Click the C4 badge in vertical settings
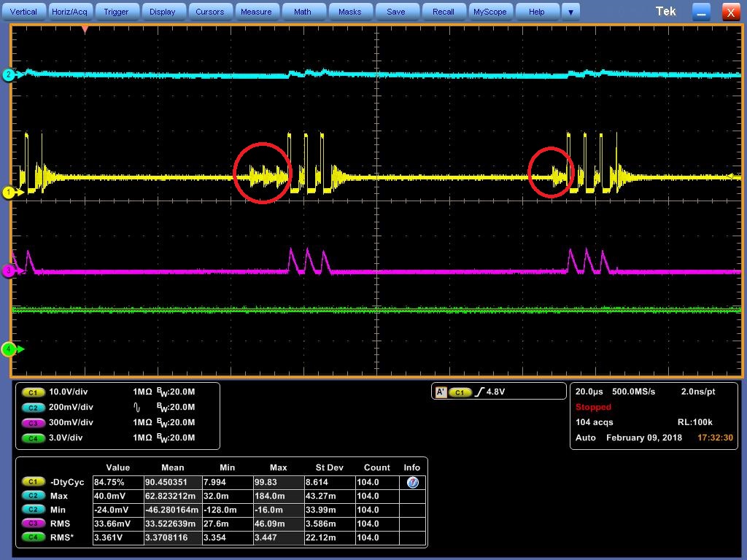Image resolution: width=747 pixels, height=560 pixels. coord(33,438)
